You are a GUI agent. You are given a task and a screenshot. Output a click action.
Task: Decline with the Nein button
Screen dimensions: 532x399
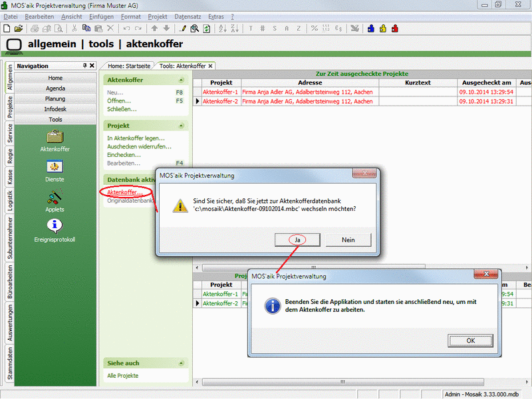(x=348, y=240)
